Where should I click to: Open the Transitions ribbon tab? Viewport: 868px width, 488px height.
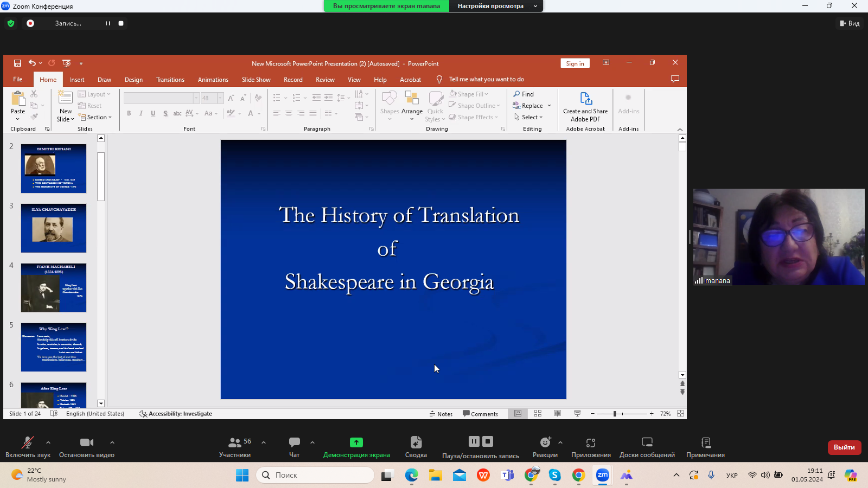click(170, 80)
